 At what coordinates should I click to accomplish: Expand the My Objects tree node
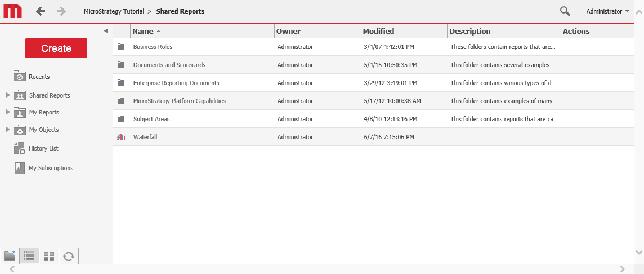[x=8, y=130]
